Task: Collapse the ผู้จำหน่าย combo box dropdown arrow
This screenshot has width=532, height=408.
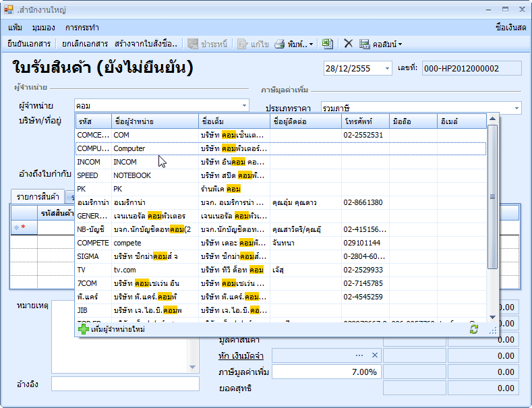Action: (x=244, y=106)
